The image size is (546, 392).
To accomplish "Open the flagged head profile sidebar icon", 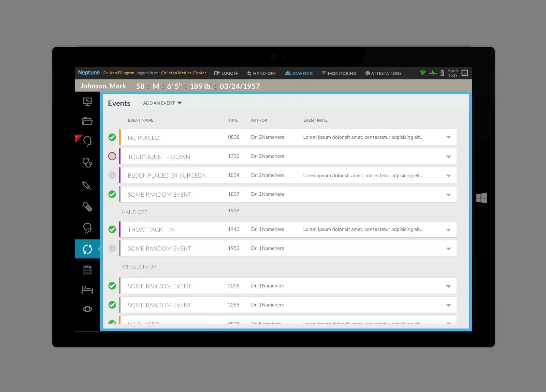I will (x=87, y=141).
